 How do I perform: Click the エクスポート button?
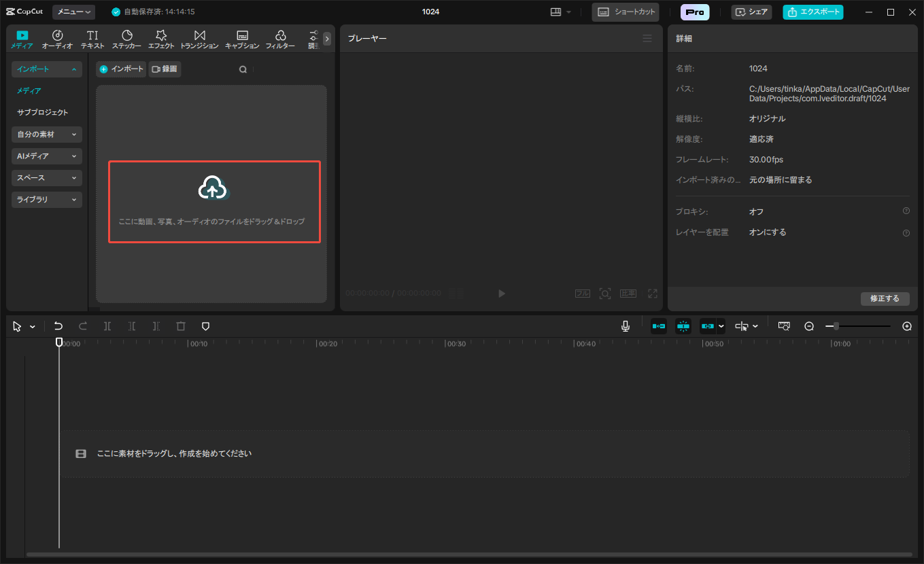coord(812,12)
